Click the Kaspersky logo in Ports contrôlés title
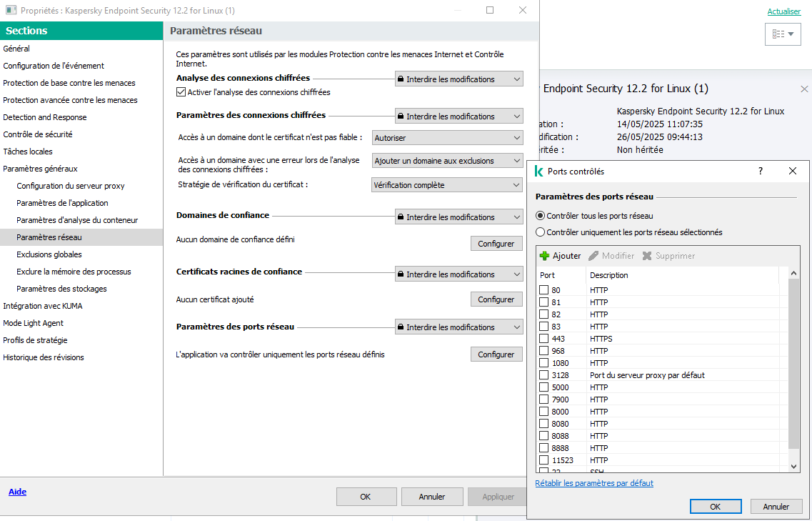 point(538,171)
